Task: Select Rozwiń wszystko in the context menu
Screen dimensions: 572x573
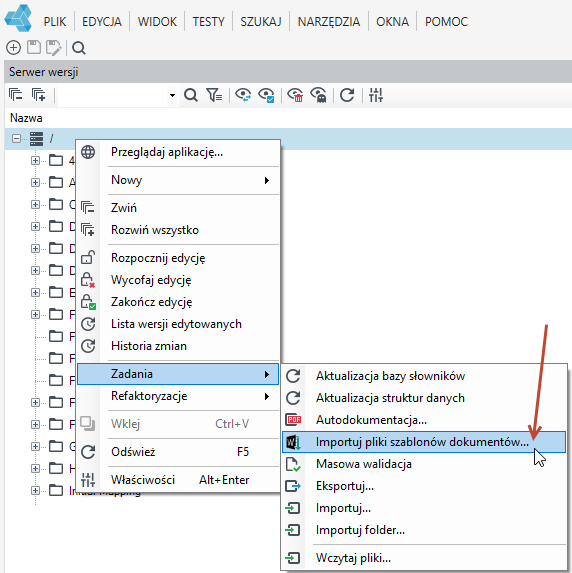Action: tap(178, 230)
